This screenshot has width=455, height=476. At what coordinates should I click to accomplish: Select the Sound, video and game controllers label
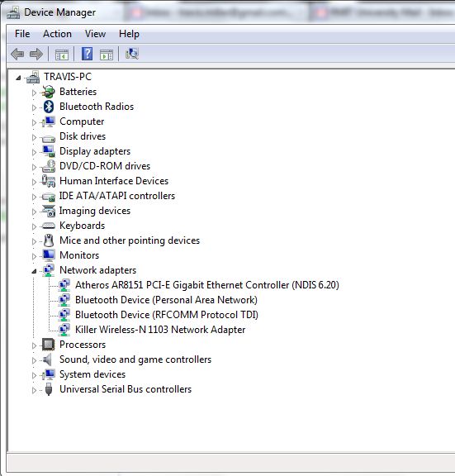135,359
